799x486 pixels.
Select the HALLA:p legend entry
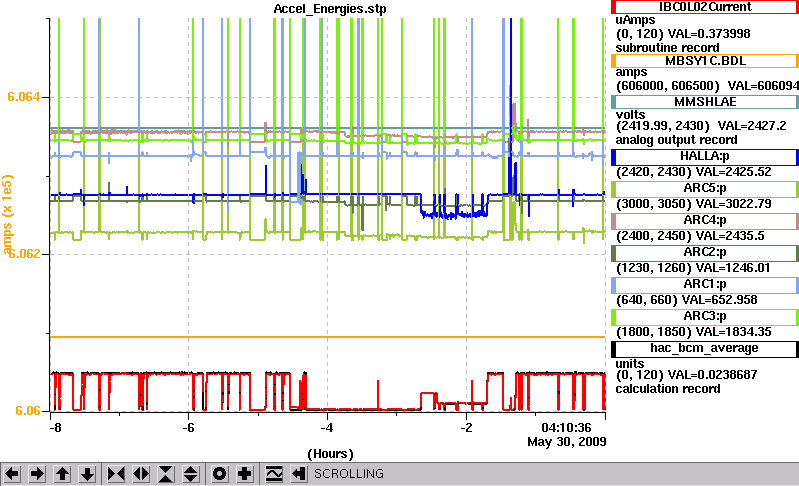tap(705, 156)
